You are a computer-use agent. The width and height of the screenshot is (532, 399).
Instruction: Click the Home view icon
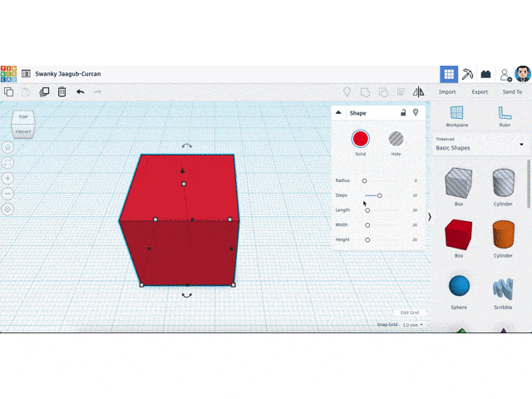pyautogui.click(x=7, y=147)
